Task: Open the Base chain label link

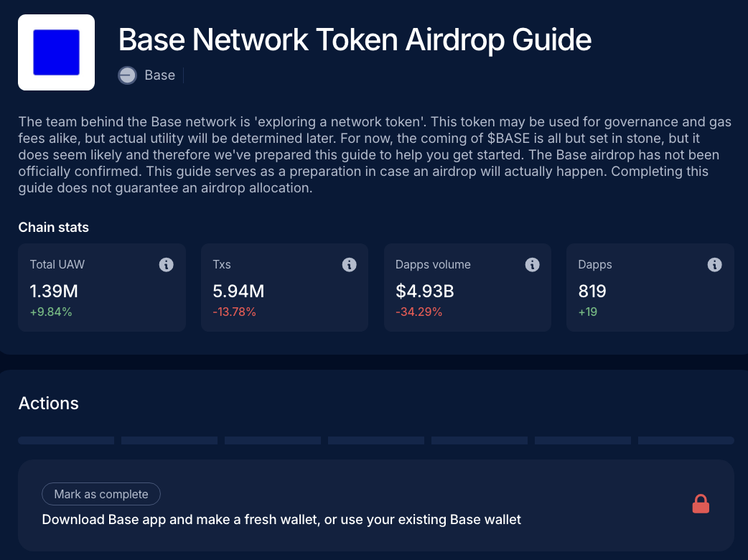Action: click(x=159, y=75)
